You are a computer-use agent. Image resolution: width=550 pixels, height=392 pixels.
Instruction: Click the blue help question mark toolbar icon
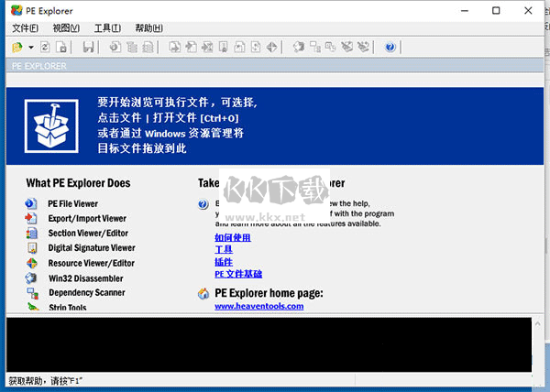390,47
